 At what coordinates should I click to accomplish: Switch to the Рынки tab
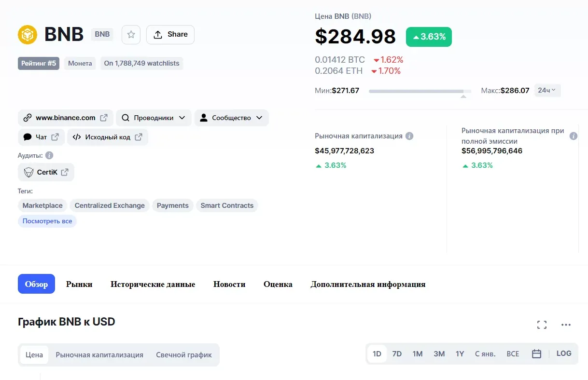[79, 284]
